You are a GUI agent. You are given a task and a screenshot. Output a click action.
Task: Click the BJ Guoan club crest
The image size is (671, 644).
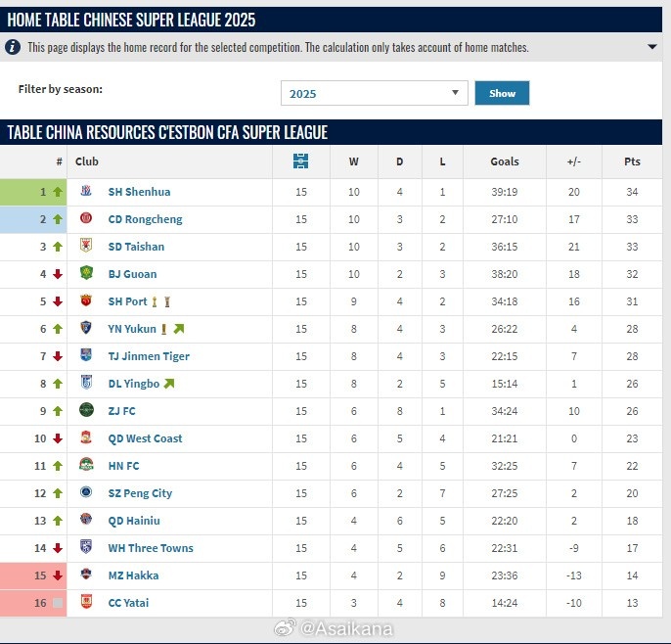pos(86,274)
